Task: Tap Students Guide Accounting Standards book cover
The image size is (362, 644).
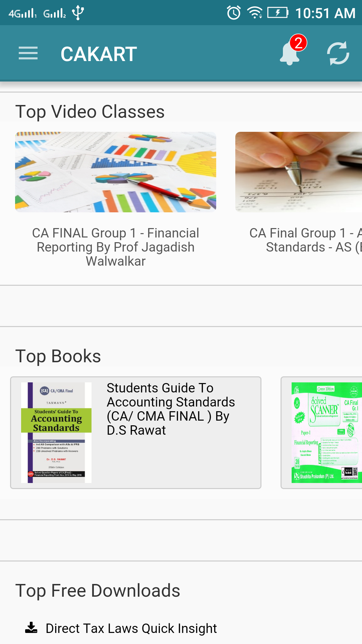Action: pyautogui.click(x=56, y=433)
